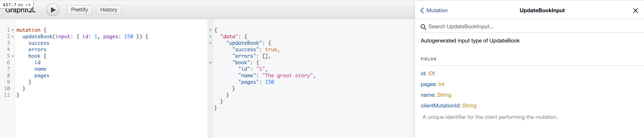Open the ID type link
644x138 pixels.
(x=431, y=73)
